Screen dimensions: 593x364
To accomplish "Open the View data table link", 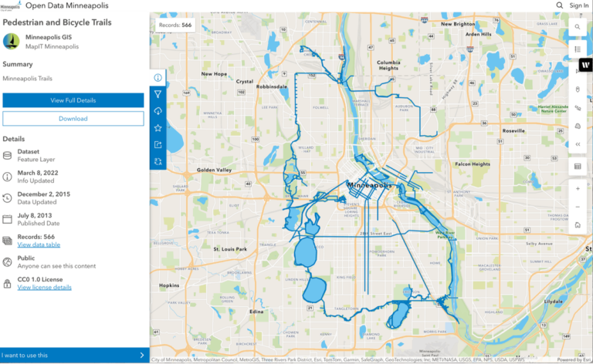I will click(39, 244).
